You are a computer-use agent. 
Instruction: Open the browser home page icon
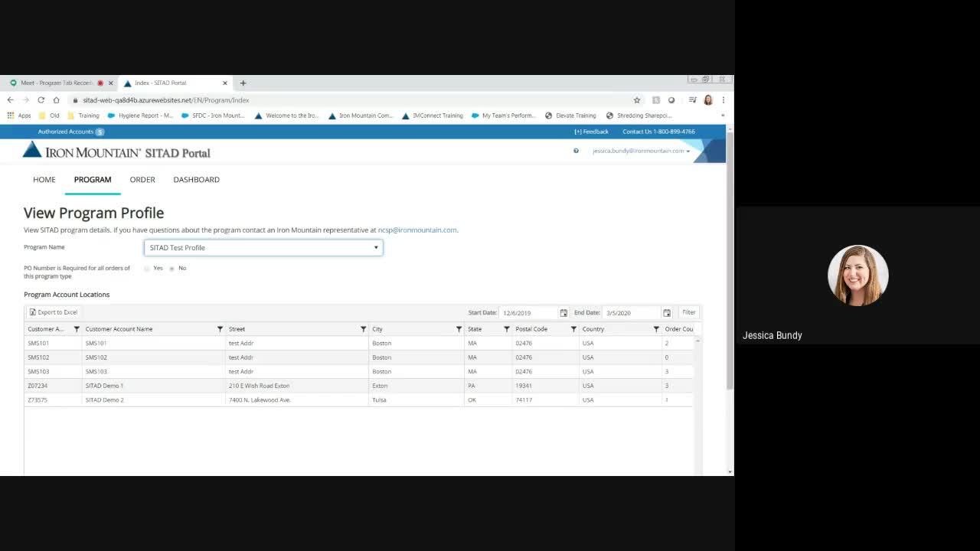[x=56, y=99]
